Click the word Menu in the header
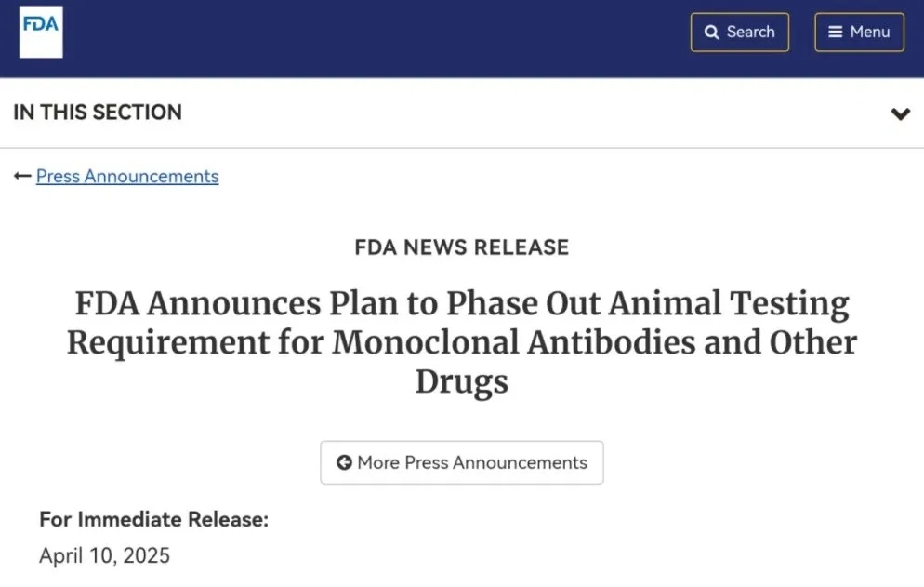The width and height of the screenshot is (924, 587). [870, 32]
